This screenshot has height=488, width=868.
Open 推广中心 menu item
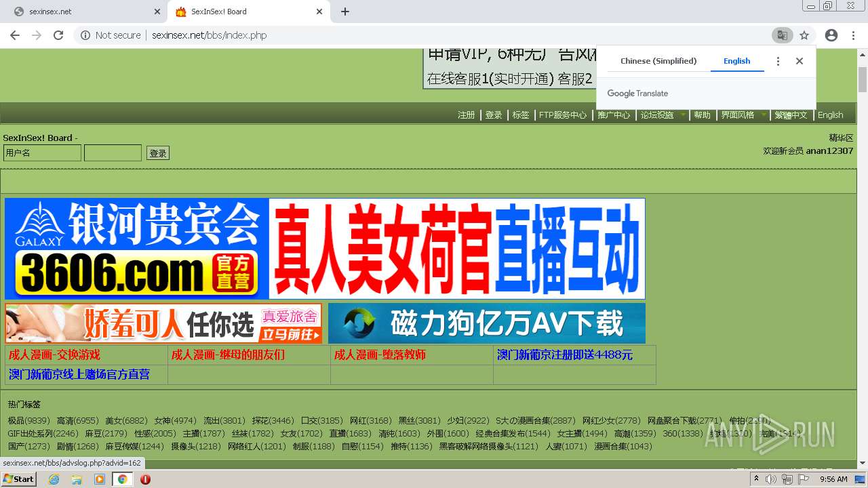[614, 115]
